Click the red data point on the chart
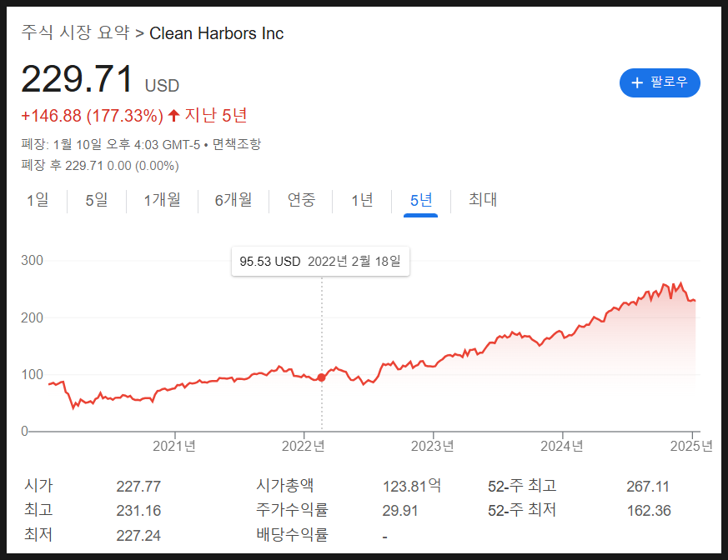The height and width of the screenshot is (560, 728). [322, 377]
